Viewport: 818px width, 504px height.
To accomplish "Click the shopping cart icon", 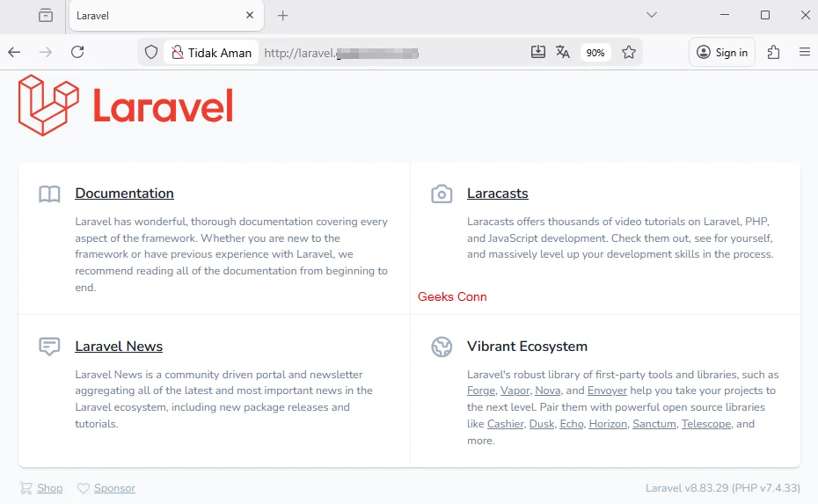I will point(26,488).
